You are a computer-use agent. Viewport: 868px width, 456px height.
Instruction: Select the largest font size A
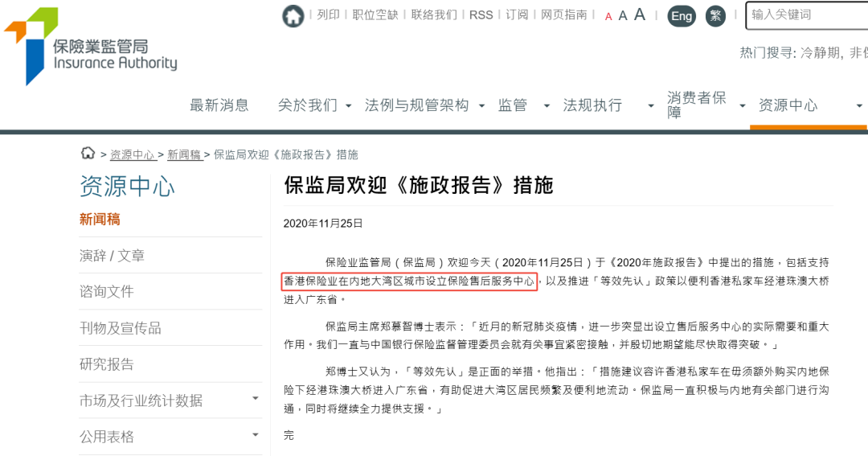(x=640, y=14)
